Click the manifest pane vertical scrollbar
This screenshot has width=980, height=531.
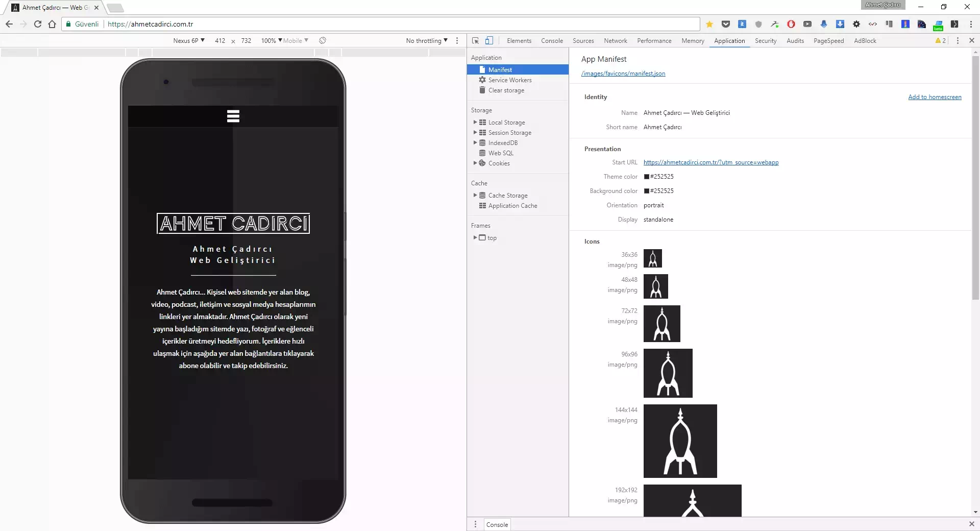975,179
